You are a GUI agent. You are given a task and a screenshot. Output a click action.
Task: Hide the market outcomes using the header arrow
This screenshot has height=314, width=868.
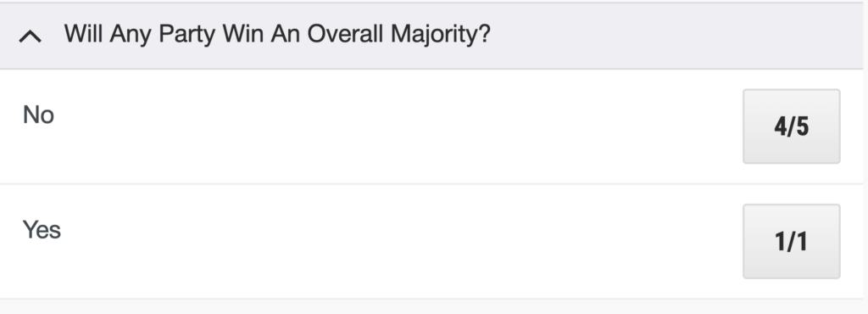31,36
